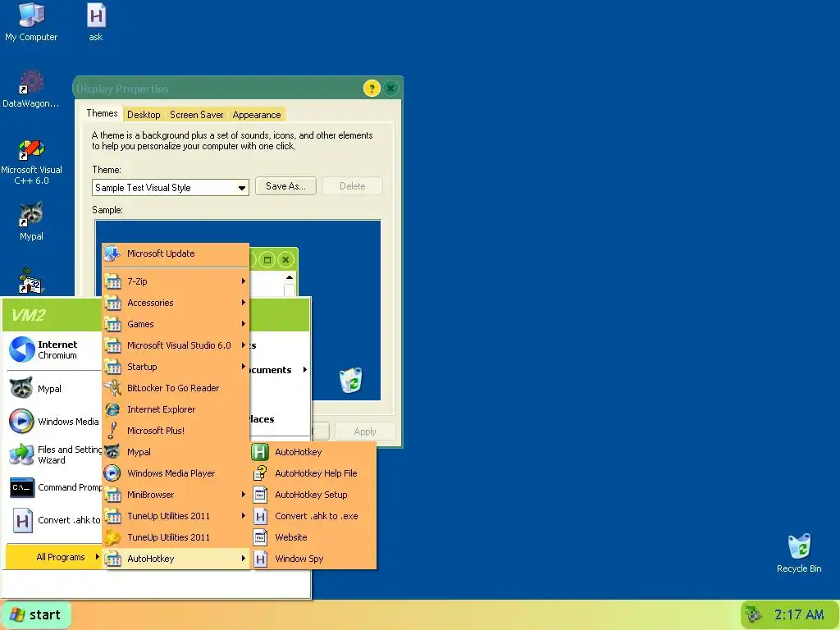Launch Internet Explorer from programs list
The width and height of the screenshot is (840, 630).
click(x=176, y=409)
